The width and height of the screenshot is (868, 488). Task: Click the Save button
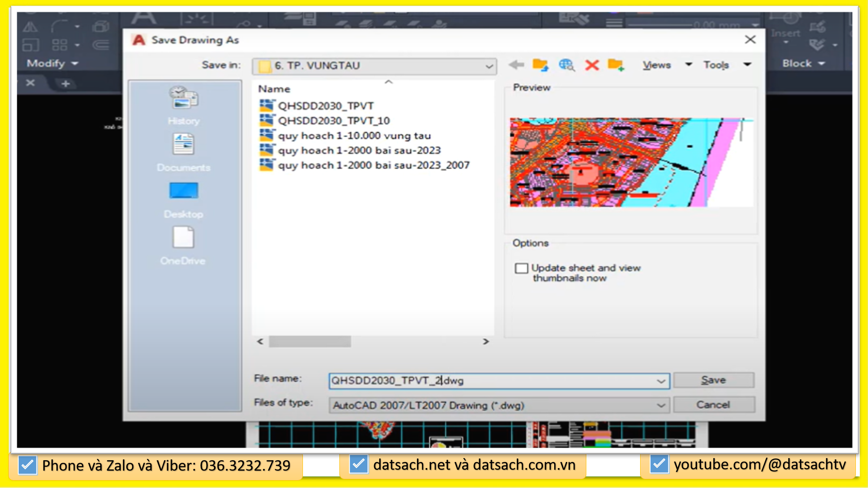713,380
